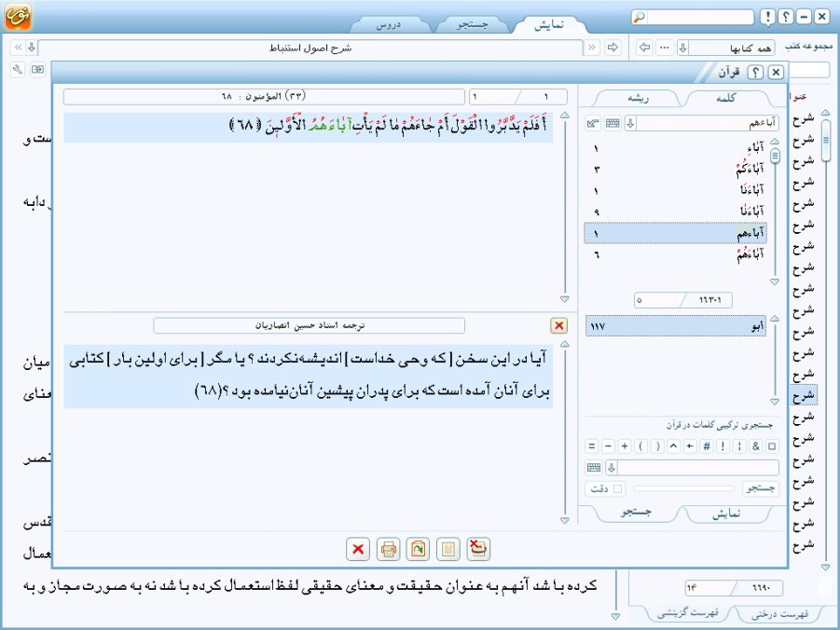Image resolution: width=840 pixels, height=630 pixels.
Task: Open on-screen keyboard beside the word field
Action: (x=613, y=123)
